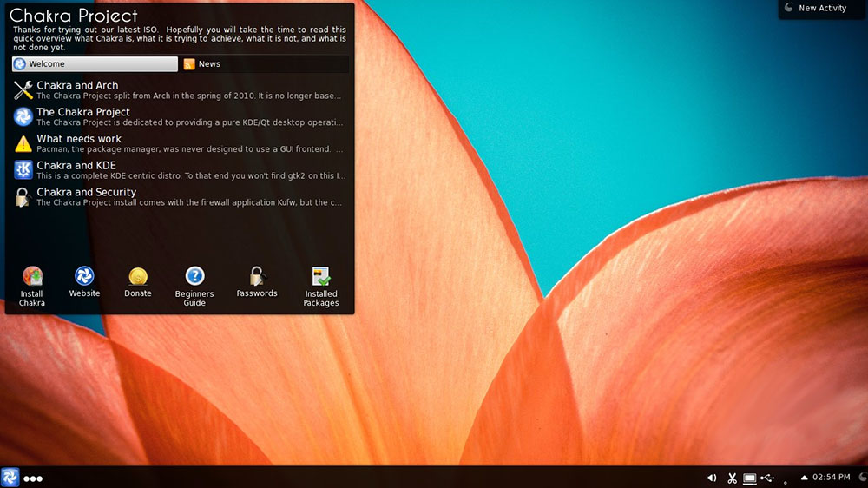Click the 02:54 PM clock
The image size is (868, 488).
pyautogui.click(x=831, y=477)
